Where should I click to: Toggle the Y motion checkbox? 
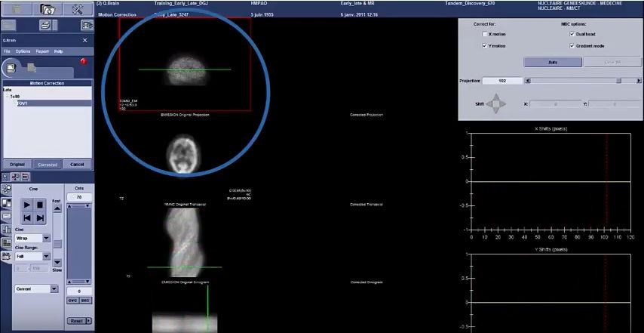click(485, 46)
